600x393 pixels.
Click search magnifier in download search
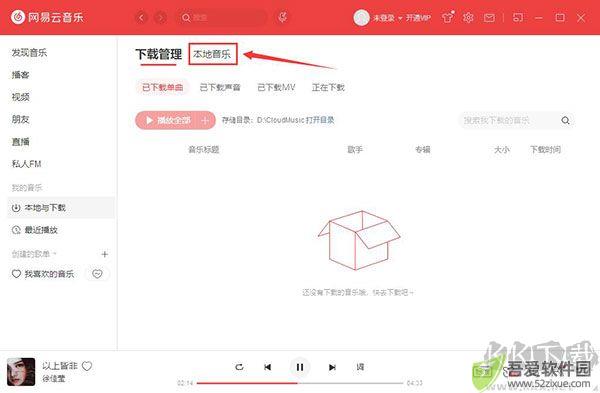click(x=565, y=120)
